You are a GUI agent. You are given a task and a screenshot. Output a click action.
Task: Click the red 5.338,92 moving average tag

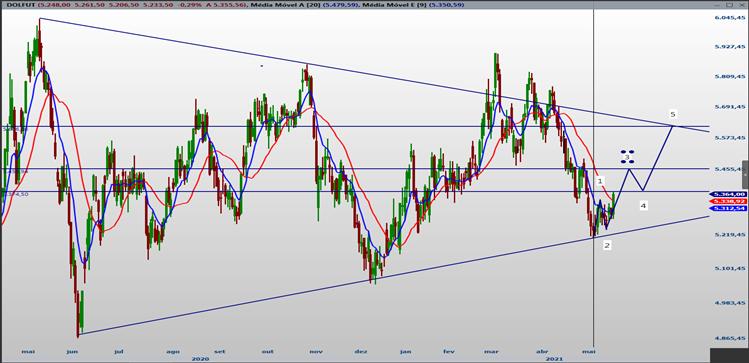pyautogui.click(x=729, y=201)
